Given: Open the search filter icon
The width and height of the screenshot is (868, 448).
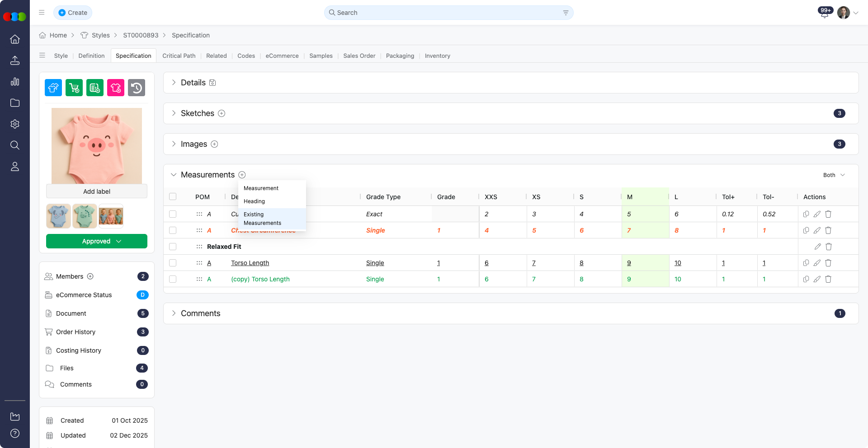Looking at the screenshot, I should point(566,13).
